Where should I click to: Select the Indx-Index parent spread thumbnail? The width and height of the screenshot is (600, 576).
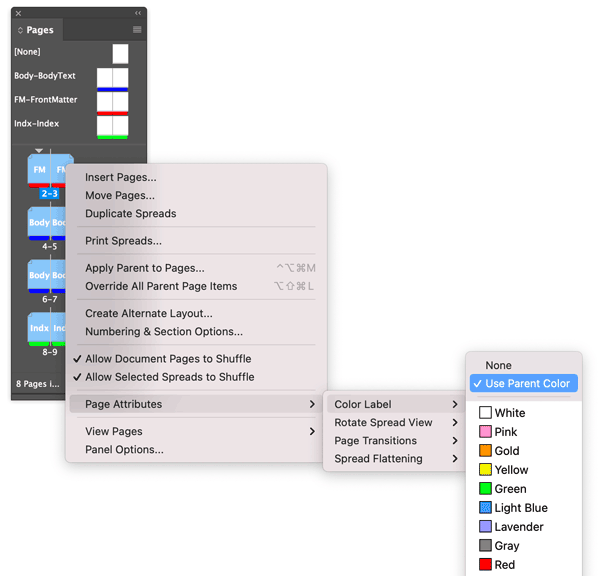click(112, 127)
